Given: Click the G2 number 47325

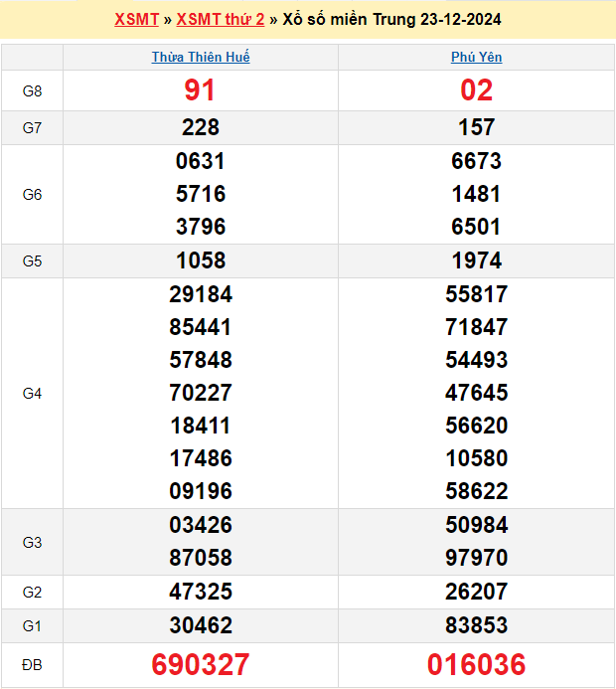Looking at the screenshot, I should [x=200, y=593].
